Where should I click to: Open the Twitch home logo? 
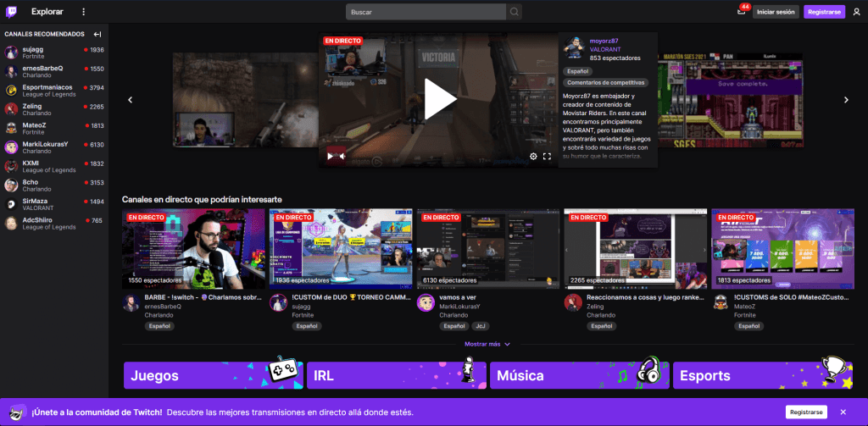pos(11,12)
